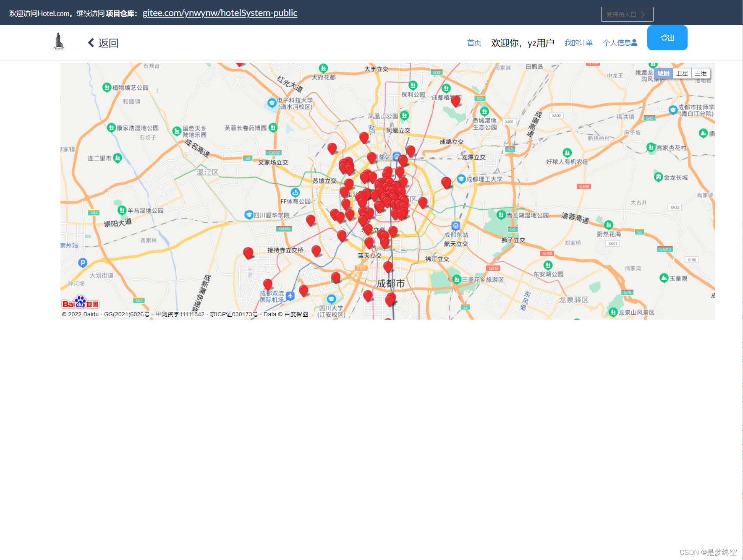This screenshot has height=560, width=743.
Task: Click the 连二里市 park icon
Action: point(118,158)
